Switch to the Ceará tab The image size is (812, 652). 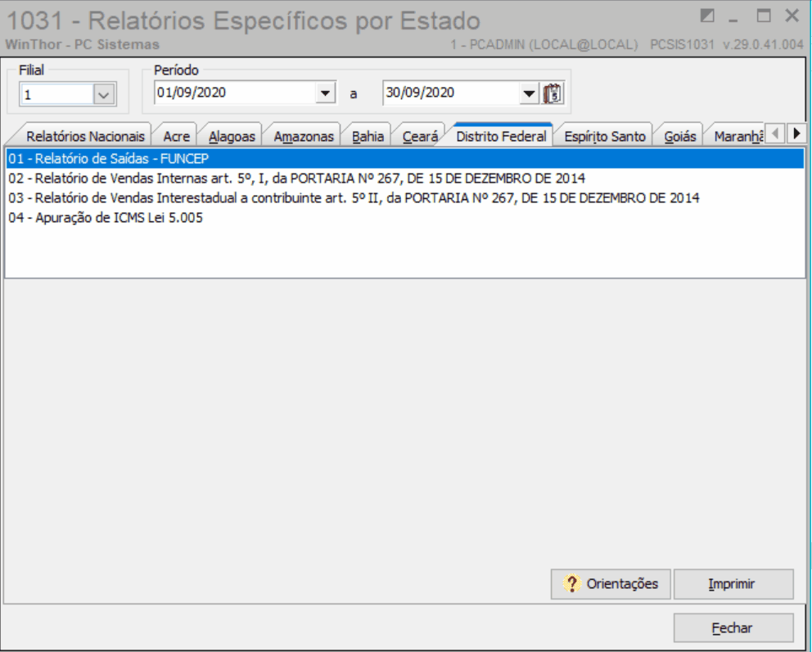420,136
